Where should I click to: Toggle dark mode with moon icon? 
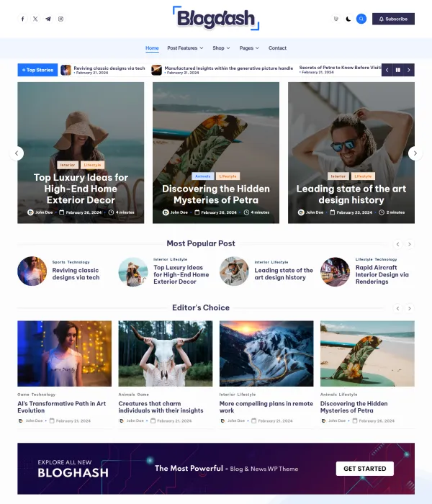click(x=348, y=19)
